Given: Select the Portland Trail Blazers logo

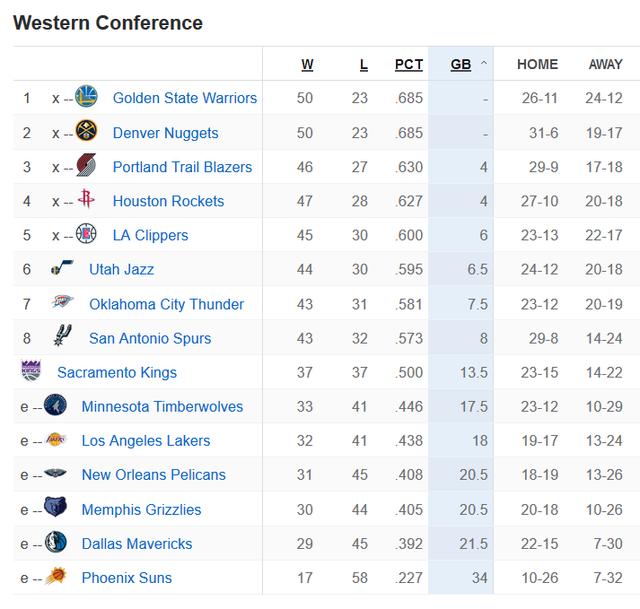Looking at the screenshot, I should tap(86, 165).
